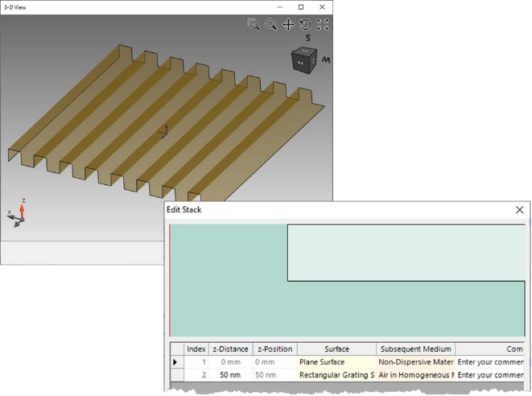The height and width of the screenshot is (396, 532).
Task: Select the row 1 arrow selector
Action: click(177, 362)
